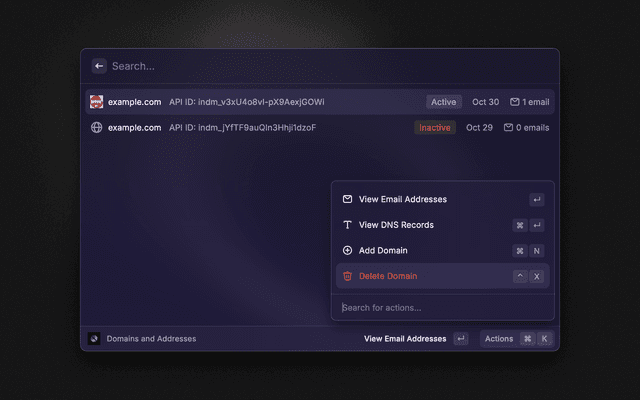Click the back arrow beside the search field

(x=98, y=66)
